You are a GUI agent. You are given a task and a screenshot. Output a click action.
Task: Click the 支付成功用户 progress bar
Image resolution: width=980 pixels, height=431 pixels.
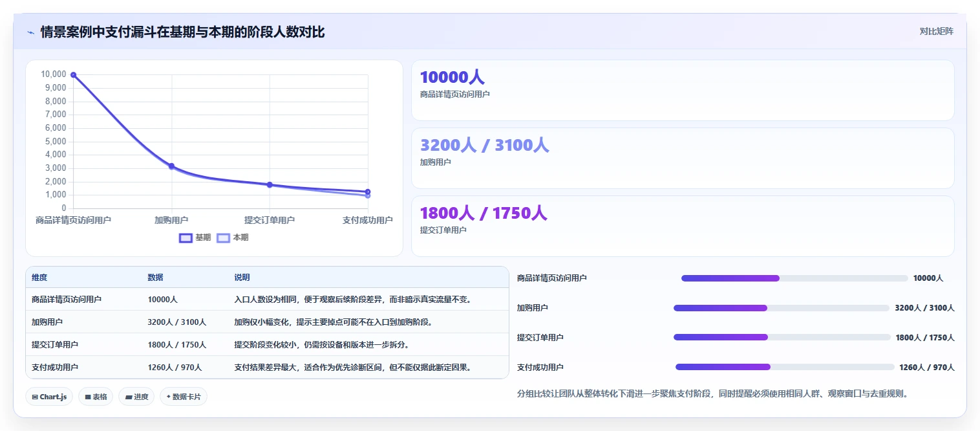coord(785,367)
